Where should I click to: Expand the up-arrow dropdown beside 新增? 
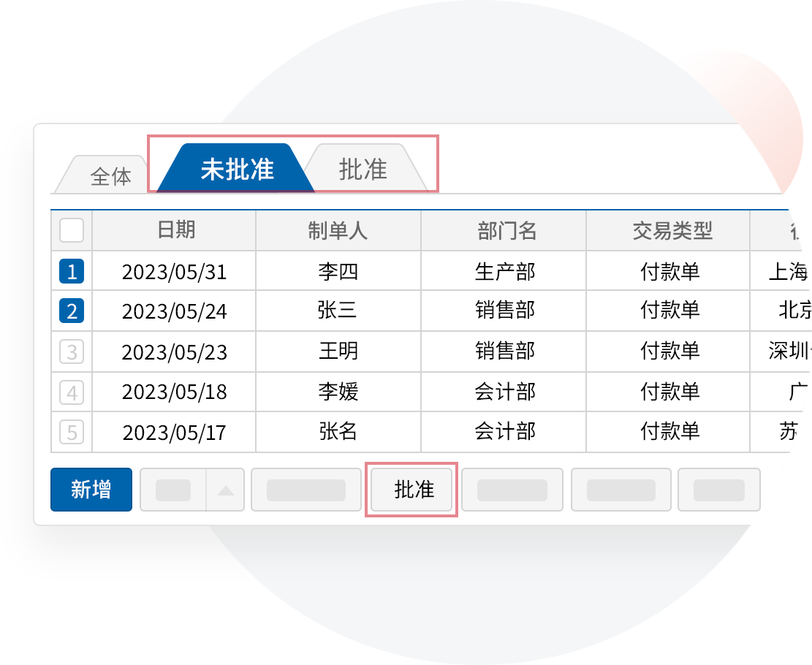pos(226,490)
